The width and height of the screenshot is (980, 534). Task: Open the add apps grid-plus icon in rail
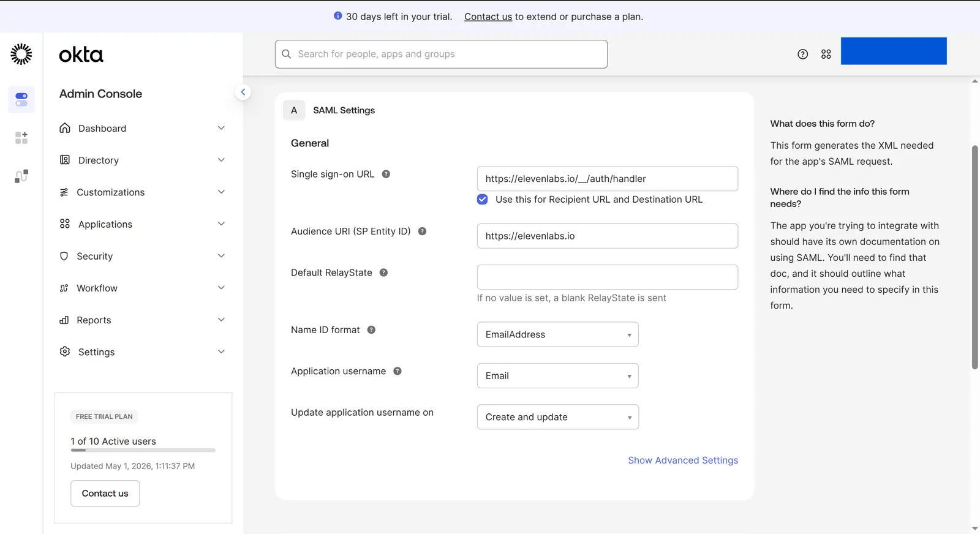[x=21, y=138]
